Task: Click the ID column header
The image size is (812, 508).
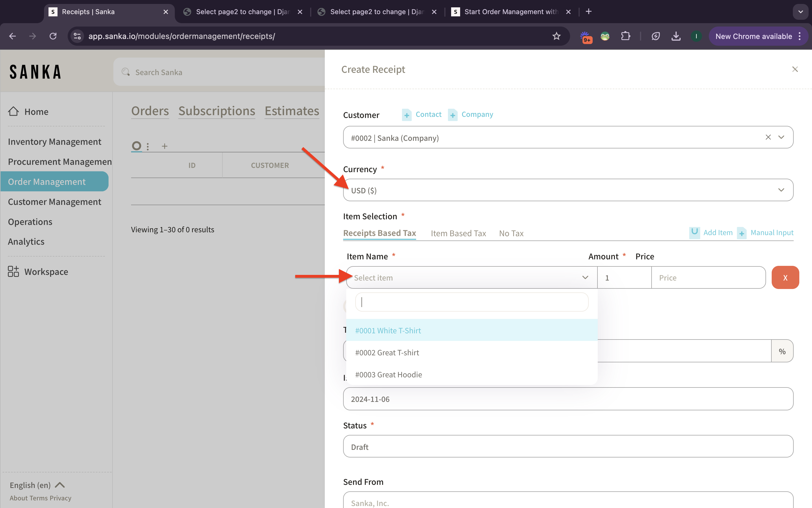Action: tap(192, 165)
